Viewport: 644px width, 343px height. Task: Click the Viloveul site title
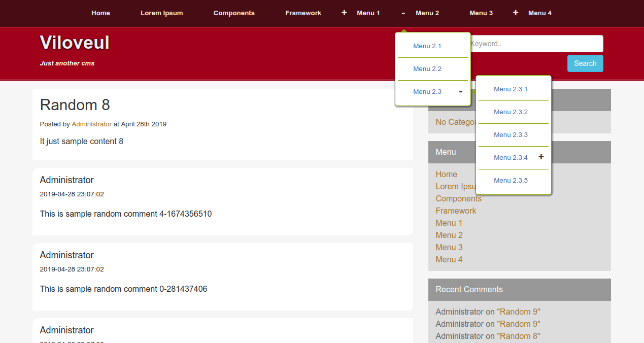pos(75,42)
